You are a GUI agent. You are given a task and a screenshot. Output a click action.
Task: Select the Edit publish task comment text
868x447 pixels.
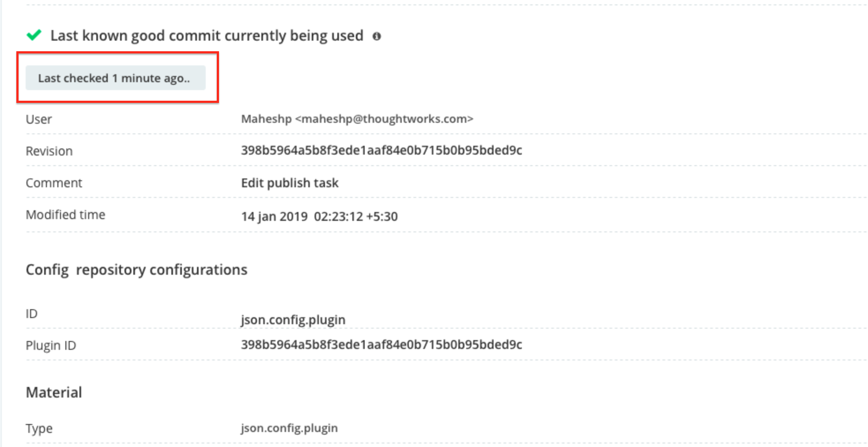point(290,182)
